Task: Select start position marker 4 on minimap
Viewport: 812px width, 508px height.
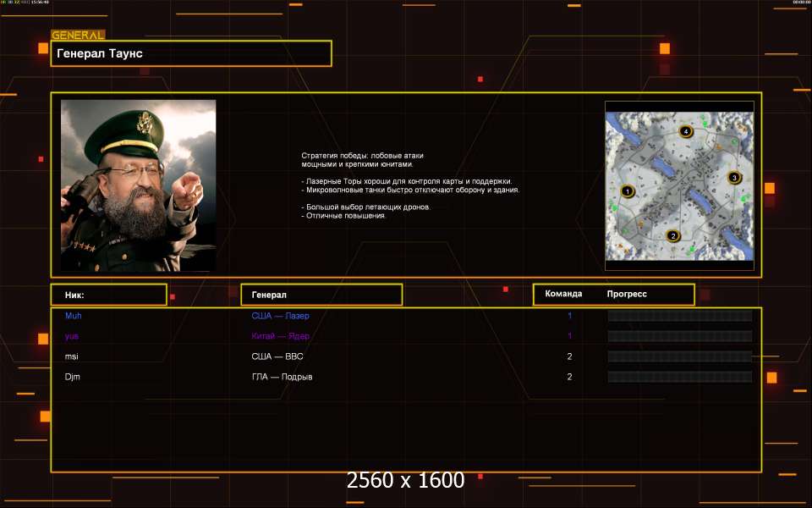Action: click(x=686, y=131)
